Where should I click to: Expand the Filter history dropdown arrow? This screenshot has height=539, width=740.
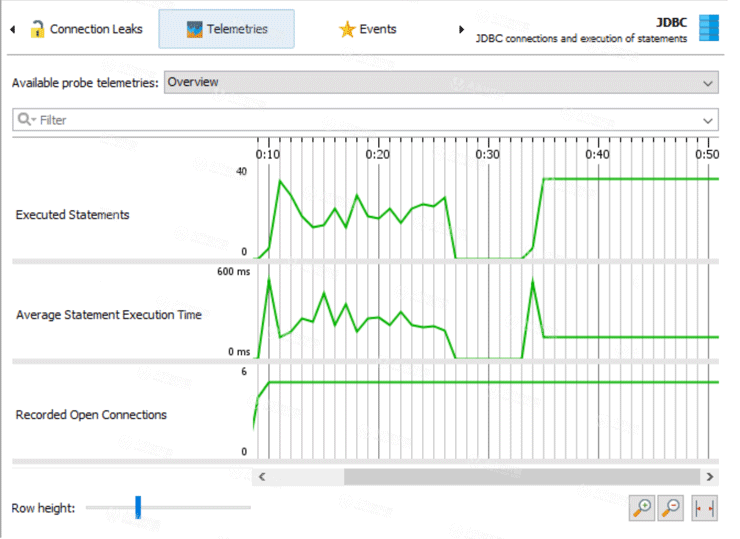709,121
